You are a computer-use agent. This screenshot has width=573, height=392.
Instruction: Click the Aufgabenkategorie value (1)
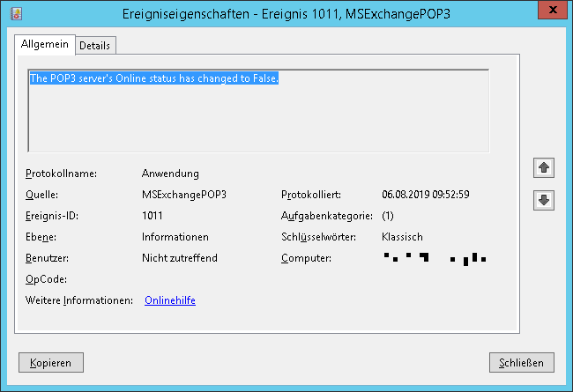[388, 216]
